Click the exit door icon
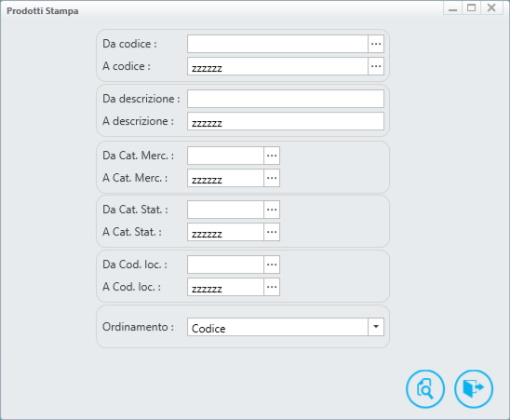Screen dimensions: 510x420 474,388
